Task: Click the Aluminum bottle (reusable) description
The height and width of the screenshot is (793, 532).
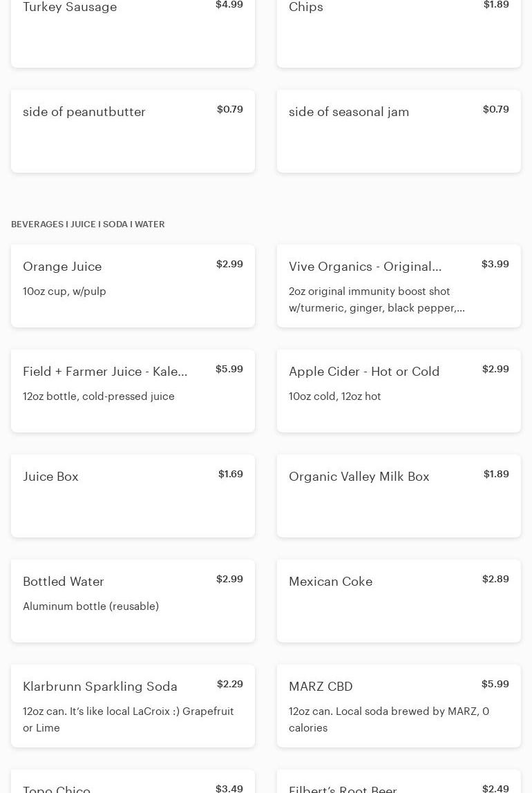Action: coord(91,606)
